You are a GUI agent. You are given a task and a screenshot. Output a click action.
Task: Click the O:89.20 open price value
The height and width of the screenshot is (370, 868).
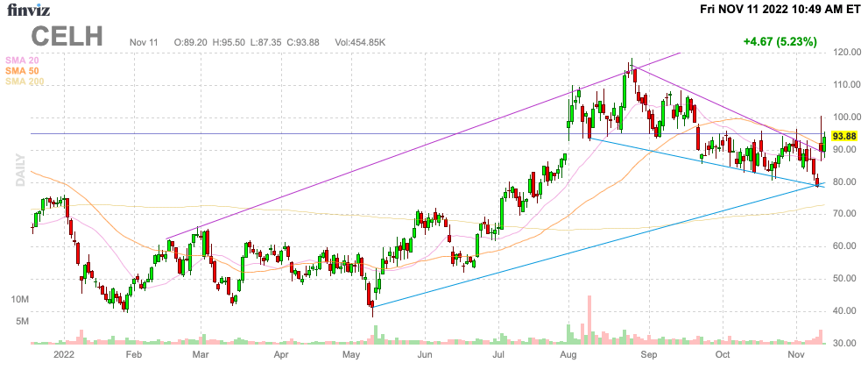click(190, 42)
